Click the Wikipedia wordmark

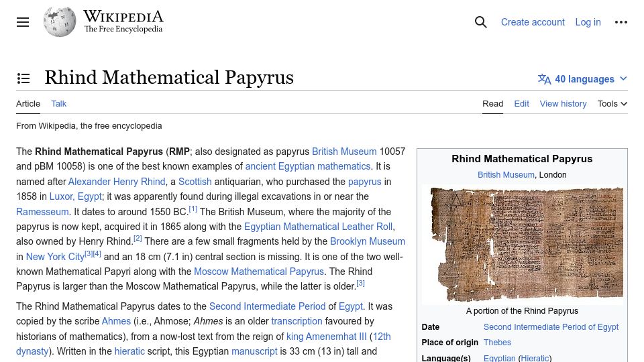pyautogui.click(x=123, y=17)
